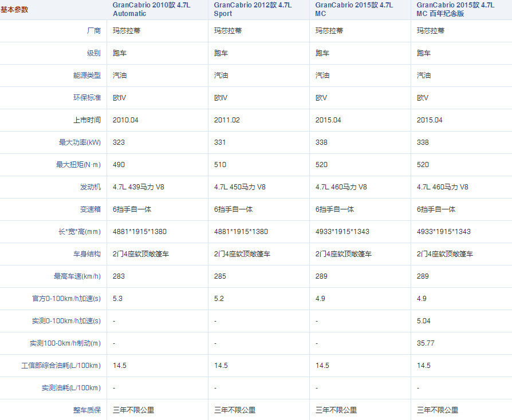Select the 285 top speed value
512x420 pixels.
[220, 276]
